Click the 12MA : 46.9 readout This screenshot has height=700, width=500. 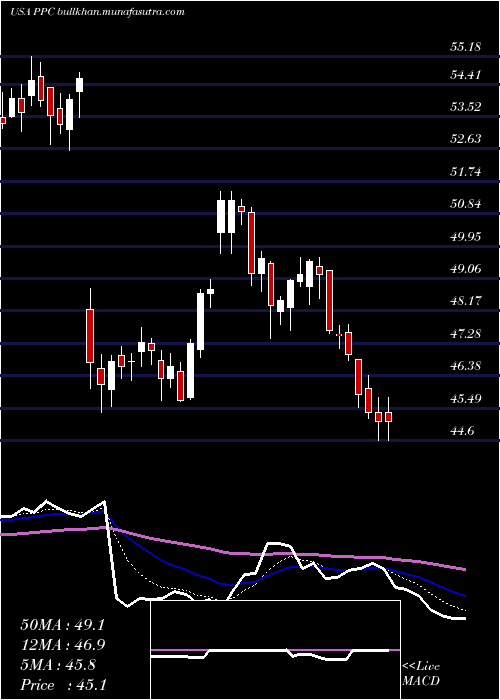tap(63, 645)
